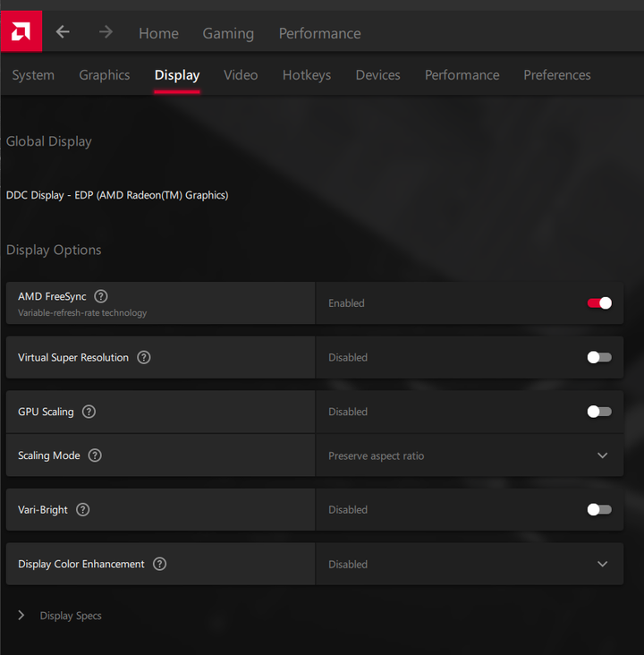Viewport: 644px width, 655px height.
Task: Open GPU Scaling help icon
Action: pos(89,412)
